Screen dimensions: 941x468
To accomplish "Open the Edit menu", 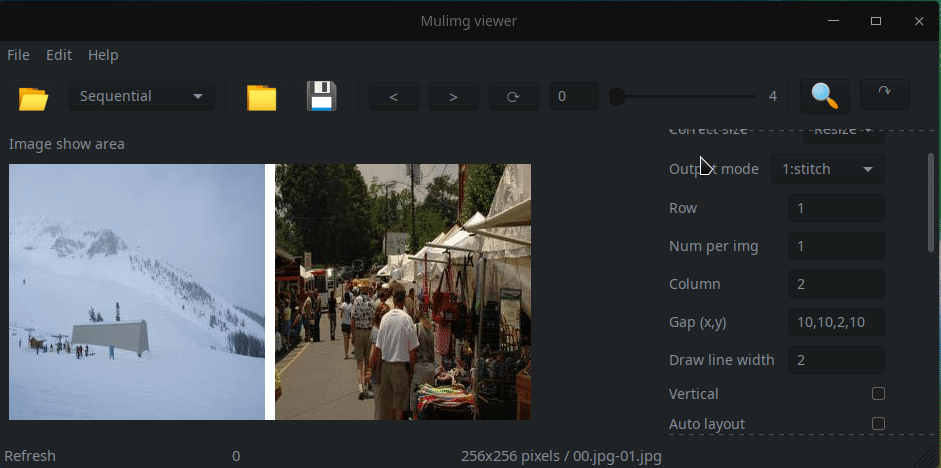I will 59,55.
